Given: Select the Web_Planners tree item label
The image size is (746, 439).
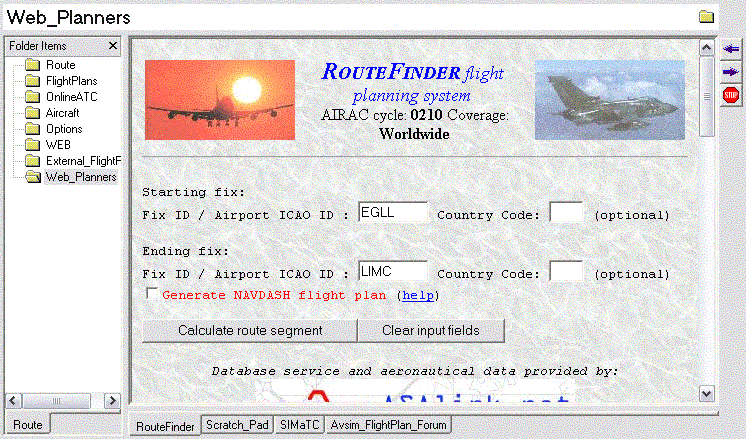Looking at the screenshot, I should (81, 177).
